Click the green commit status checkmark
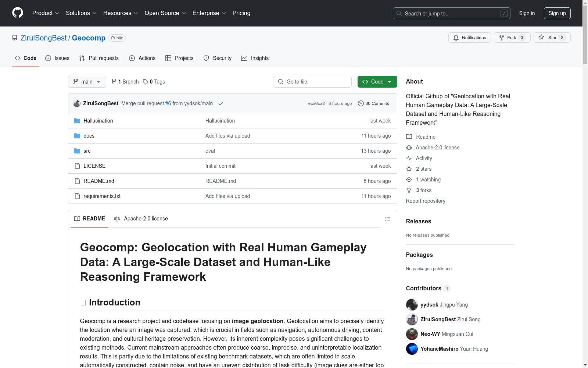 [x=221, y=103]
